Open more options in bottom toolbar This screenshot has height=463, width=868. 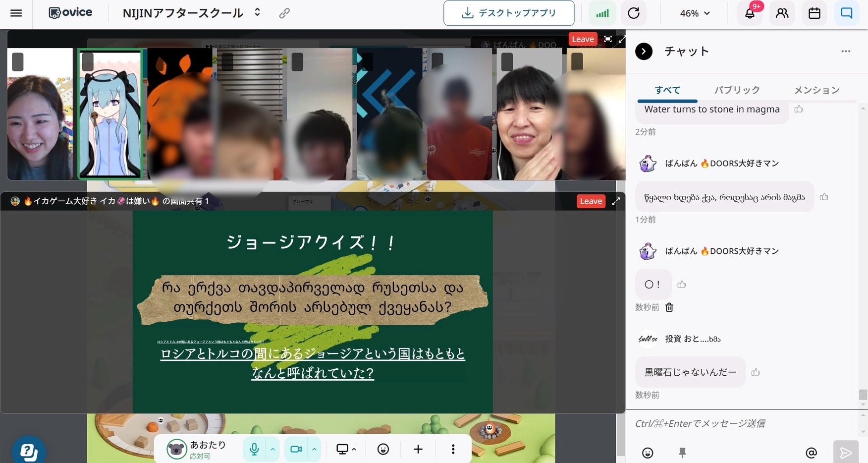tap(453, 449)
